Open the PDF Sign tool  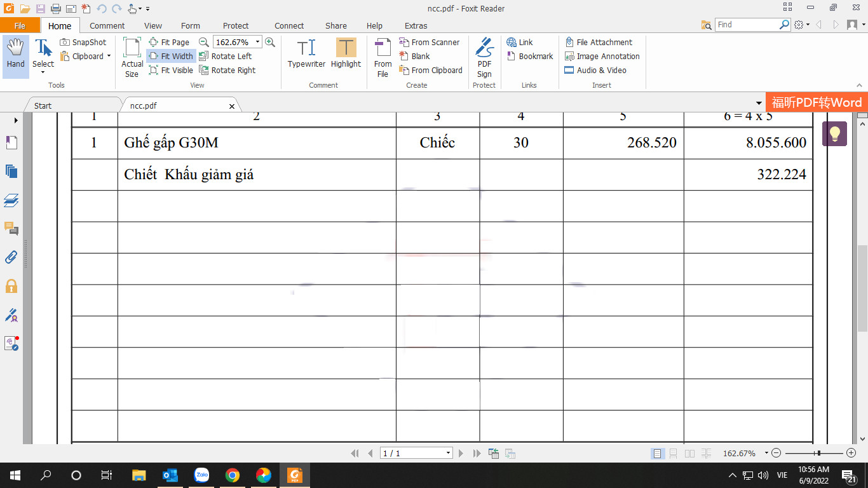484,57
